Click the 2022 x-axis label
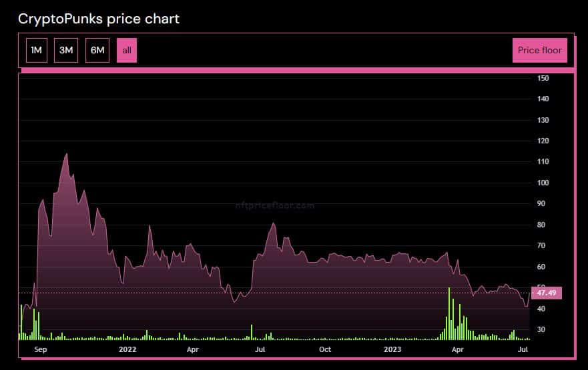 [x=127, y=349]
